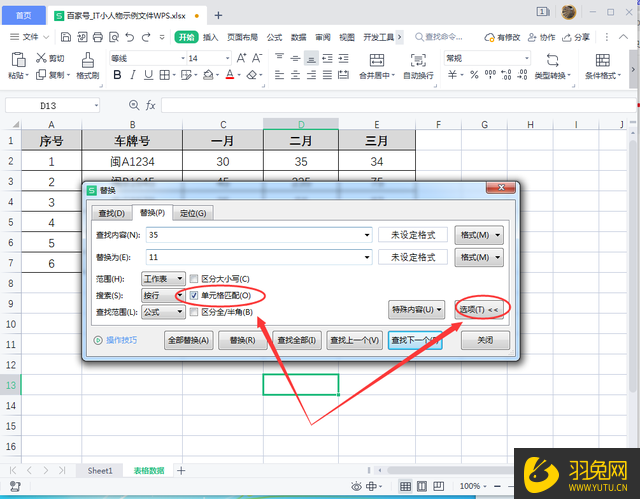Click the font color red A swatch

pos(230,75)
